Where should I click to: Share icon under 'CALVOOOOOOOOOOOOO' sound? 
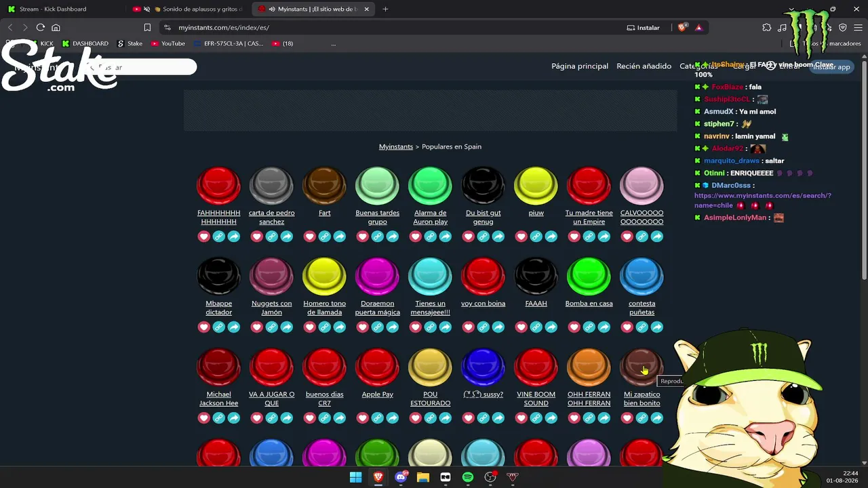pyautogui.click(x=657, y=237)
